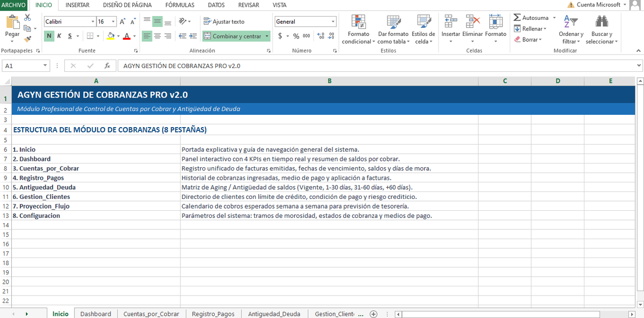
Task: Apply red font color A
Action: tap(127, 36)
